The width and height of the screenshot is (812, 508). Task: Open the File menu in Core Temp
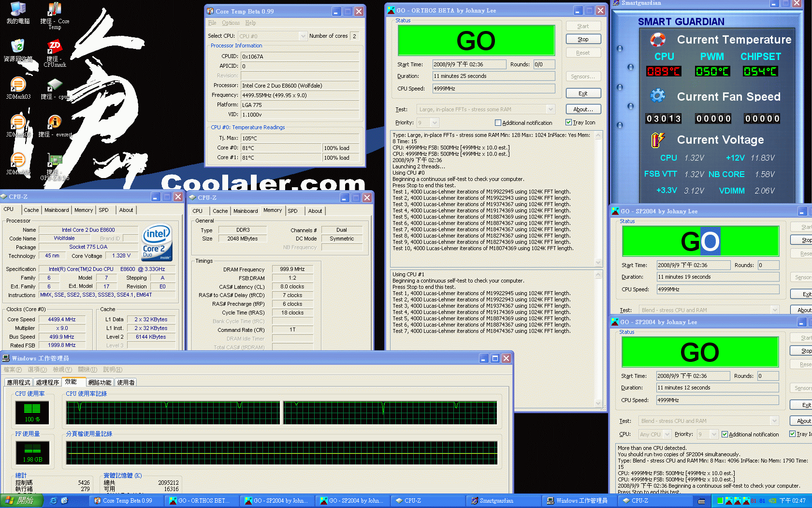coord(212,23)
